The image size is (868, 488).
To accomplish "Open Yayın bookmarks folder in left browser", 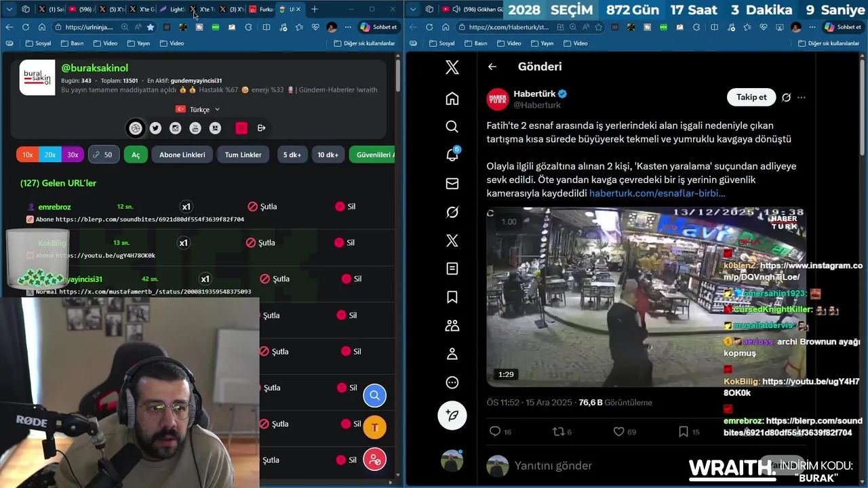I will 138,43.
